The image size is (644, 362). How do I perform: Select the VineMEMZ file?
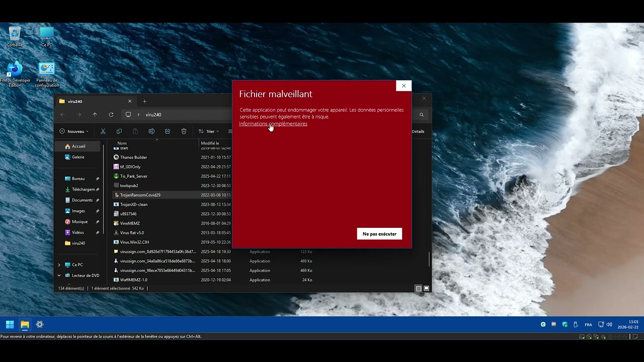(x=130, y=223)
